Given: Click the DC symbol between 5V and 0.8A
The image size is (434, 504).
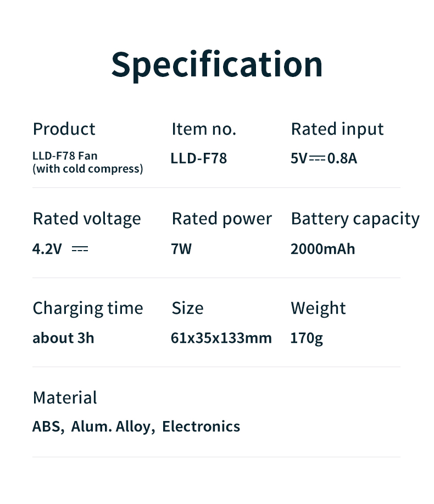Looking at the screenshot, I should 317,159.
